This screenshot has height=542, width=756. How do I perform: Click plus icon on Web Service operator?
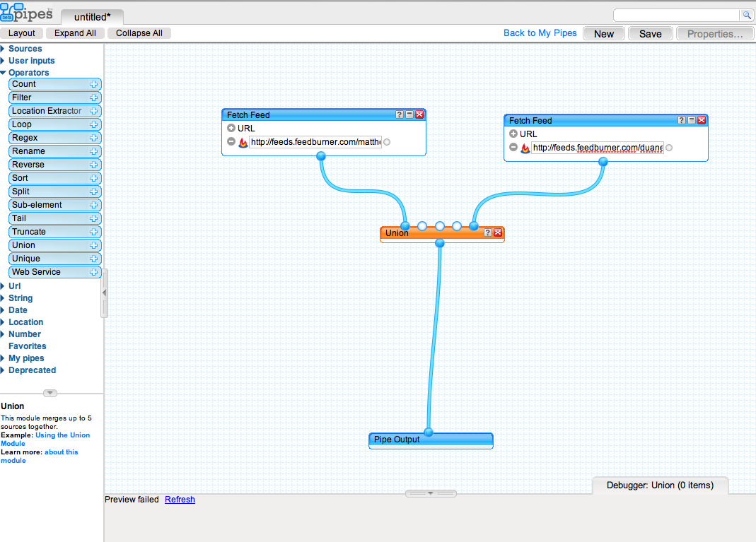click(x=93, y=272)
